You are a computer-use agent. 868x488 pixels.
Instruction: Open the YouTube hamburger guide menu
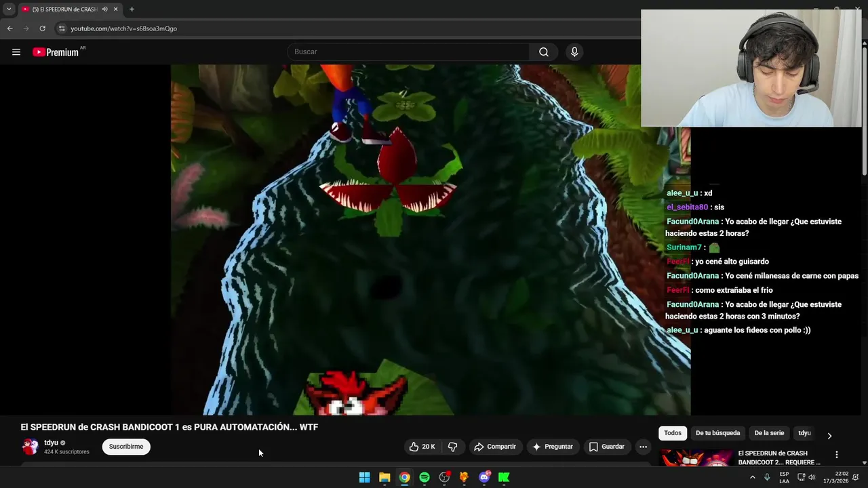16,52
